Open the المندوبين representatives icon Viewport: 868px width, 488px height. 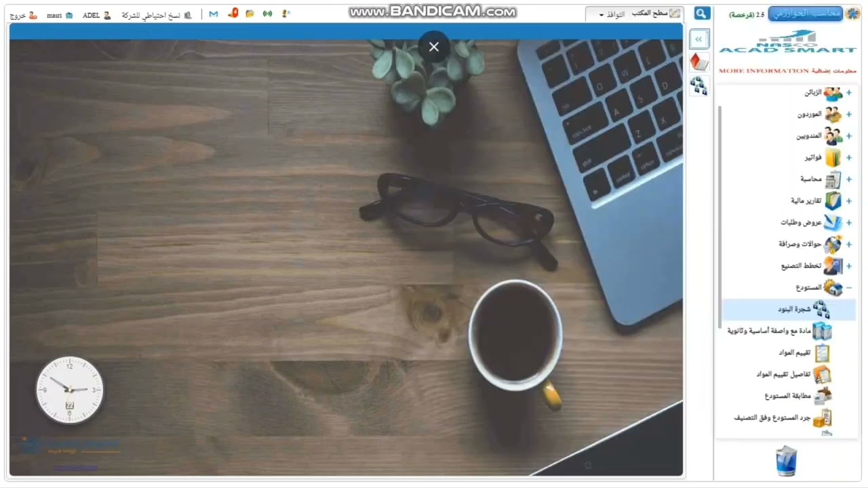tap(833, 136)
